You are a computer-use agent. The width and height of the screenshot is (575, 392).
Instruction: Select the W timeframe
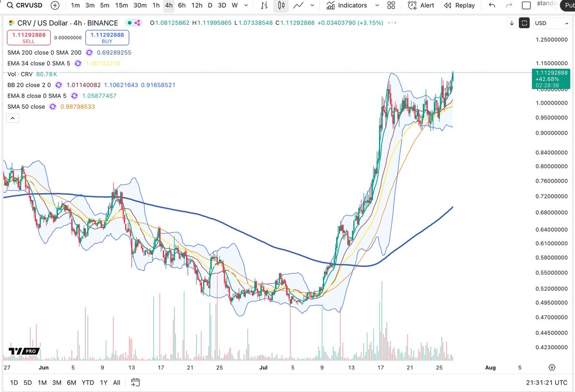tap(234, 5)
